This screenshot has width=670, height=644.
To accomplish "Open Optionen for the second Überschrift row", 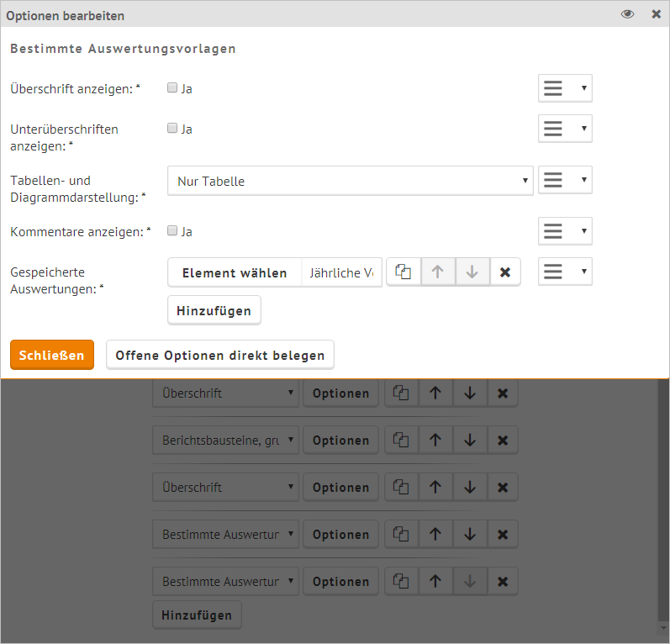I will tap(340, 487).
